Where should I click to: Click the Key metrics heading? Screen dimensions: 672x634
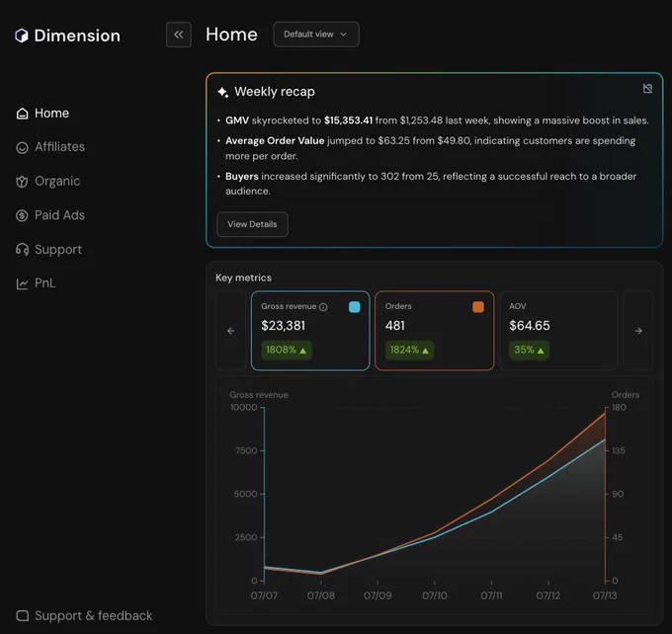tap(243, 277)
